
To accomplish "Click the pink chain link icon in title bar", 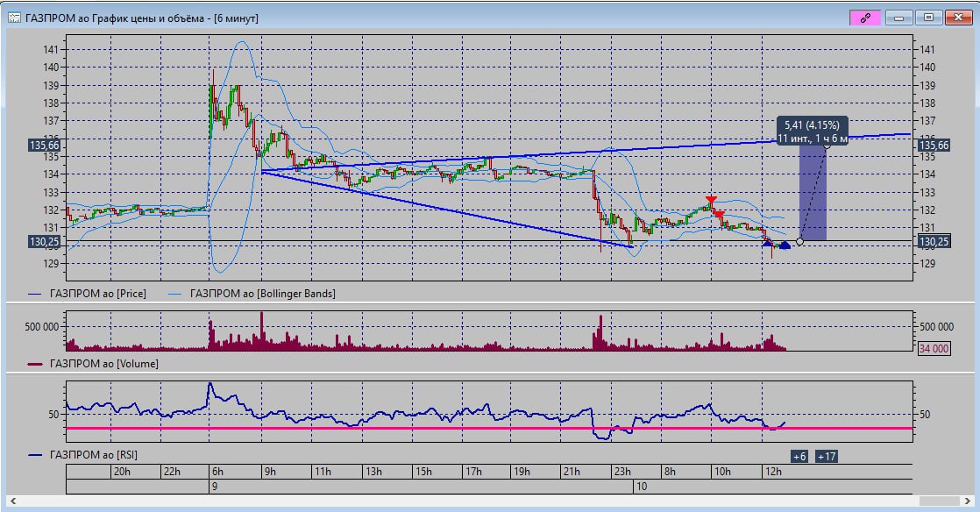I will coord(864,17).
